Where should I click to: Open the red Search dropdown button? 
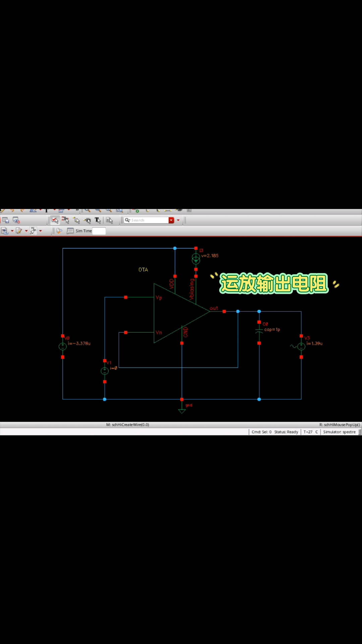(x=171, y=220)
